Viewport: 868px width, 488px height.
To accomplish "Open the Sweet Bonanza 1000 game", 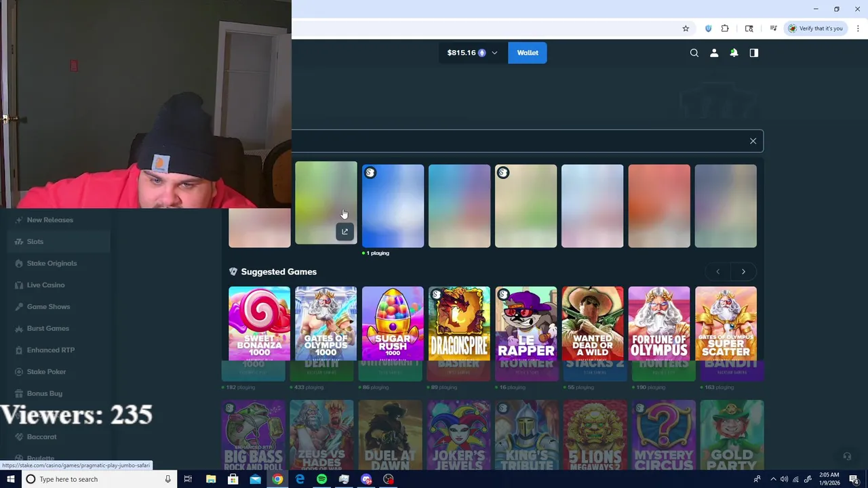I will coord(259,323).
